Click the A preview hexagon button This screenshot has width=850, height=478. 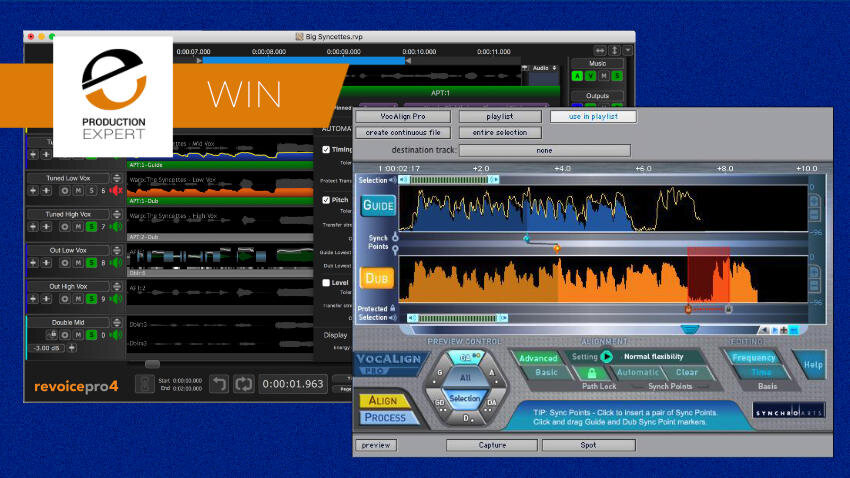pos(492,373)
